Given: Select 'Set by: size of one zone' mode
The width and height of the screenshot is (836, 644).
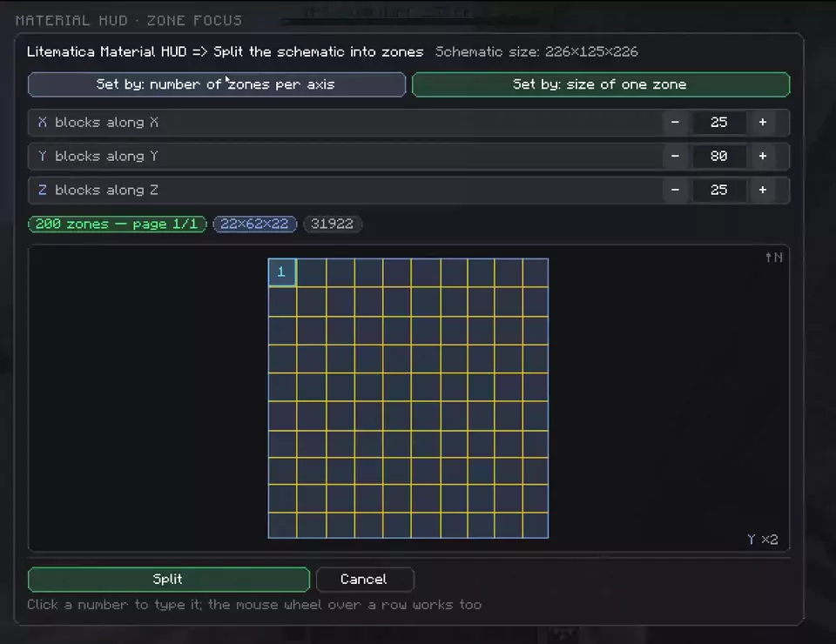Looking at the screenshot, I should 600,84.
